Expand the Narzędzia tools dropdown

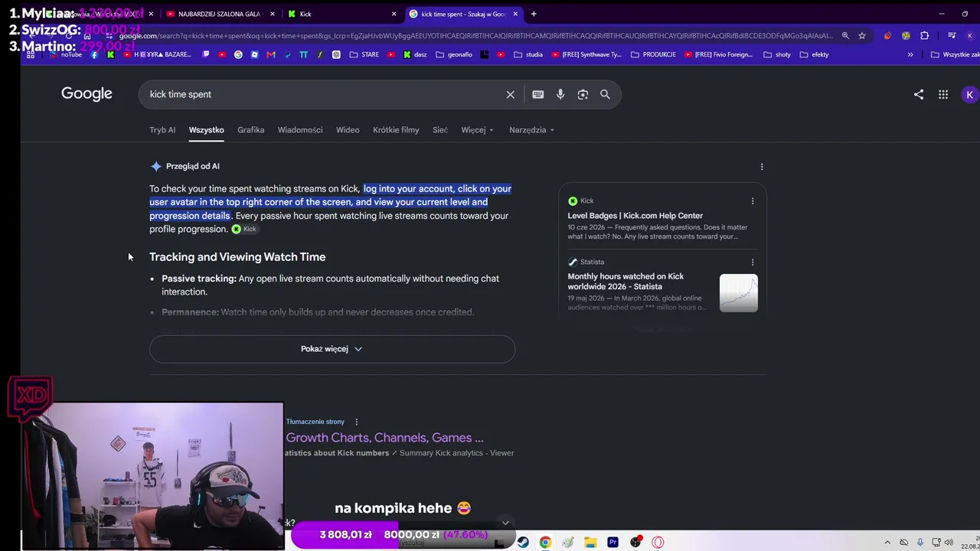click(x=531, y=130)
